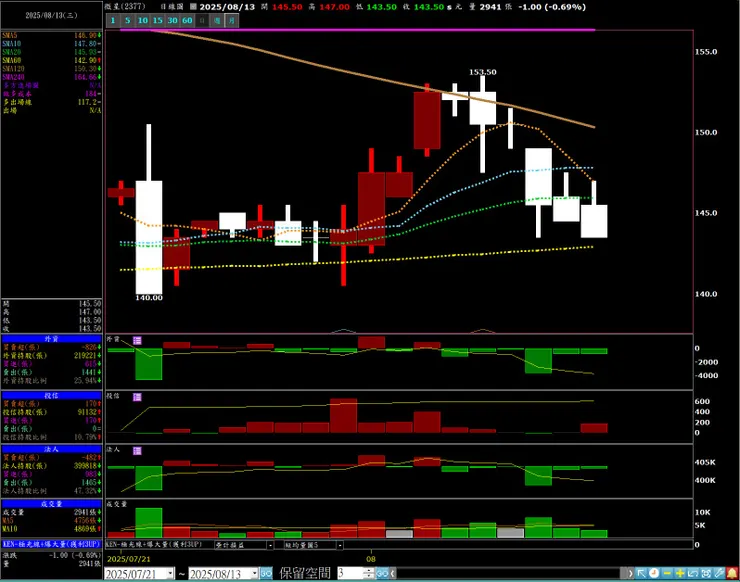Image resolution: width=740 pixels, height=582 pixels.
Task: Click the KEN indicator label under volume chart
Action: pos(154,544)
